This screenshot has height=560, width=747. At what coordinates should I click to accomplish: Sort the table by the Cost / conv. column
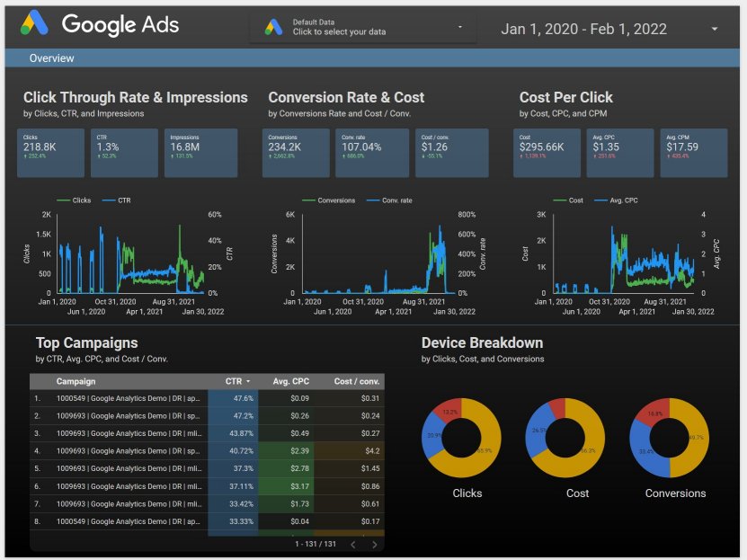(x=357, y=381)
